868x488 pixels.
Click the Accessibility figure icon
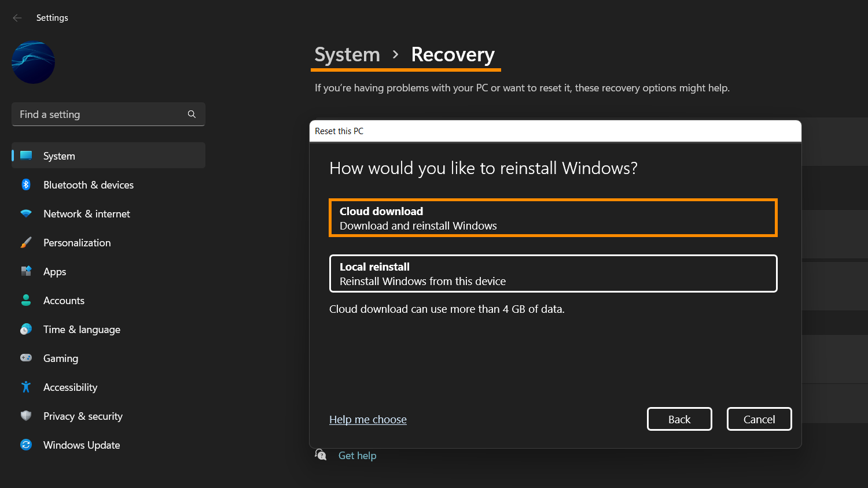pyautogui.click(x=26, y=387)
